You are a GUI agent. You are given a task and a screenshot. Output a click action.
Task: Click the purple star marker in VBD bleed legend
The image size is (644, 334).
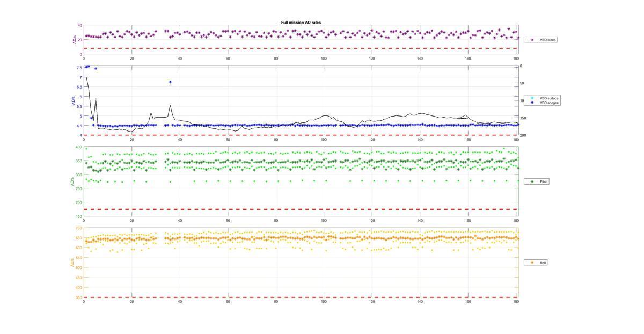(x=532, y=40)
